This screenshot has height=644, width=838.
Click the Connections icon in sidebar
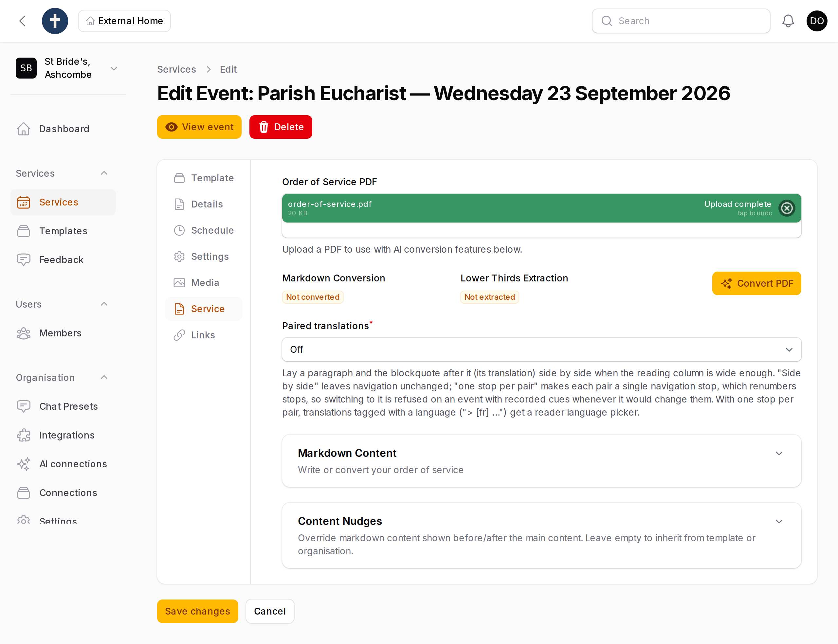click(x=23, y=492)
